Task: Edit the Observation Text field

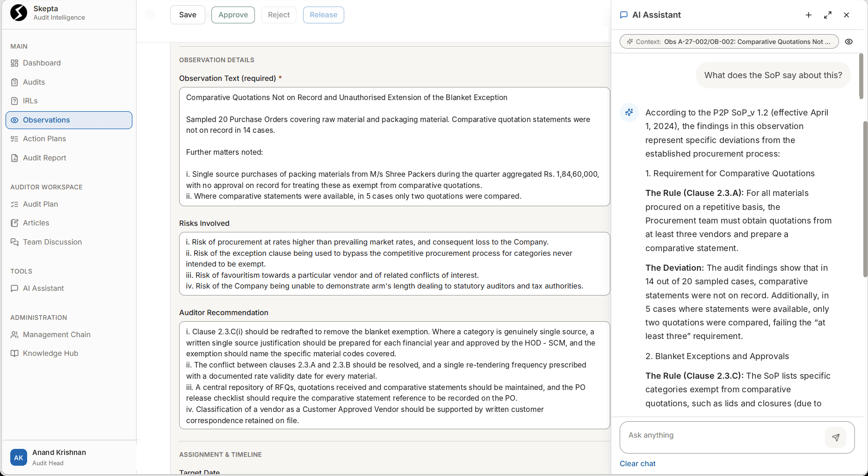Action: (x=394, y=147)
